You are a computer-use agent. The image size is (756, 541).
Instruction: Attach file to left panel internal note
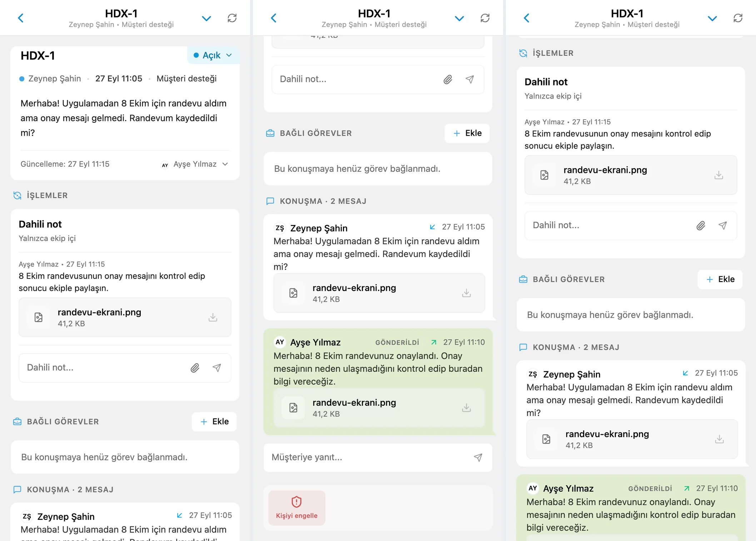coord(195,368)
